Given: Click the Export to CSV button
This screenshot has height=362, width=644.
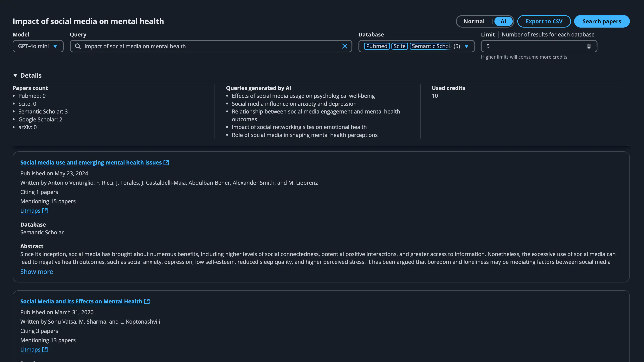Looking at the screenshot, I should 544,22.
